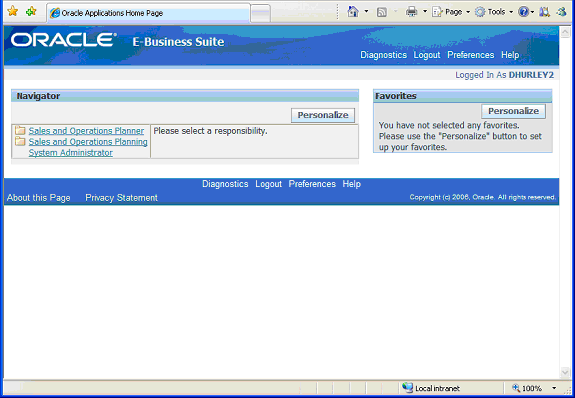Click Logout in the top header
Image resolution: width=575 pixels, height=398 pixels.
click(427, 55)
